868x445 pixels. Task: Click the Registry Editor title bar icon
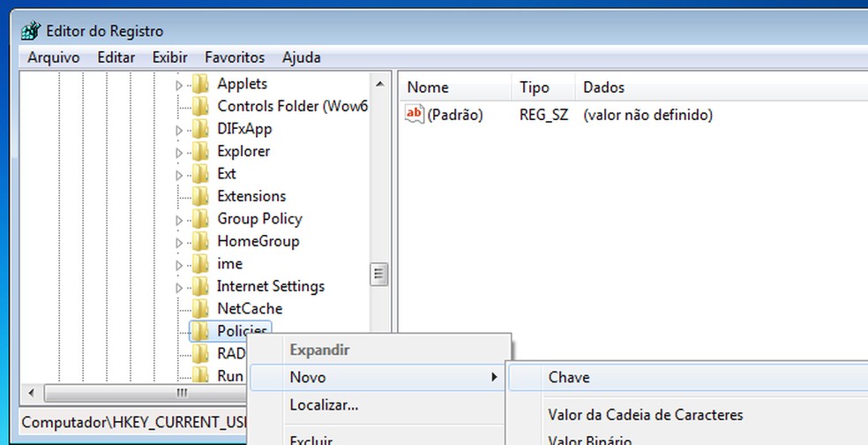click(31, 31)
